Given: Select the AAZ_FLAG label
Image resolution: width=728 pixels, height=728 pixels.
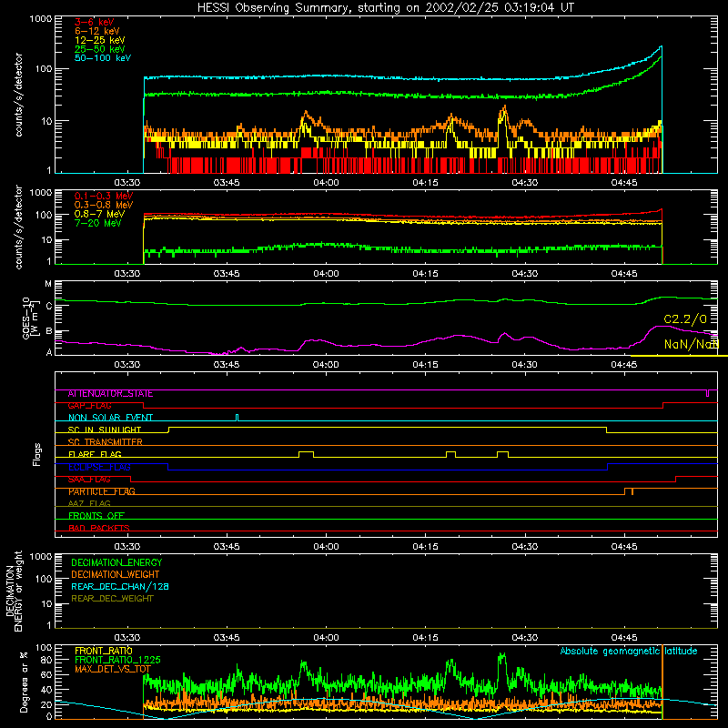Looking at the screenshot, I should tap(89, 503).
